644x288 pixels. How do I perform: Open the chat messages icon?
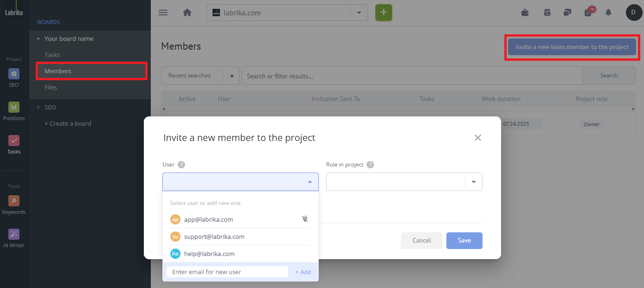point(567,13)
